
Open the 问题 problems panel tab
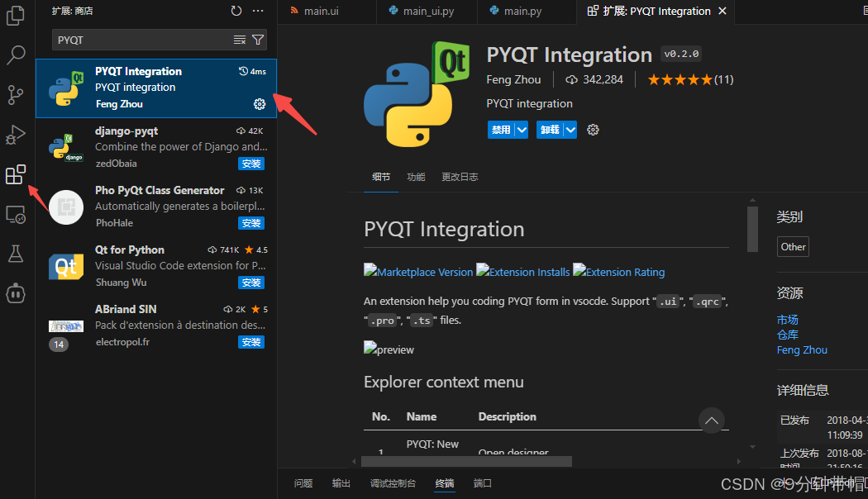303,483
